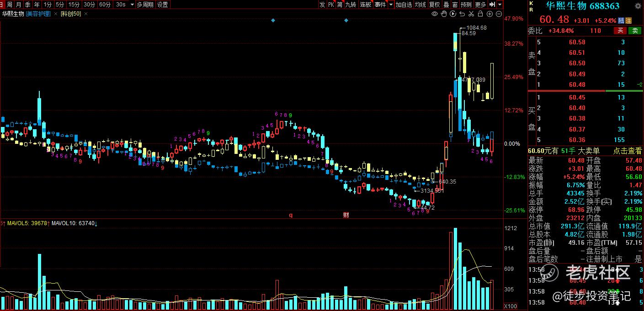Switch to quarterly 季 period
The height and width of the screenshot is (311, 644).
[27, 5]
